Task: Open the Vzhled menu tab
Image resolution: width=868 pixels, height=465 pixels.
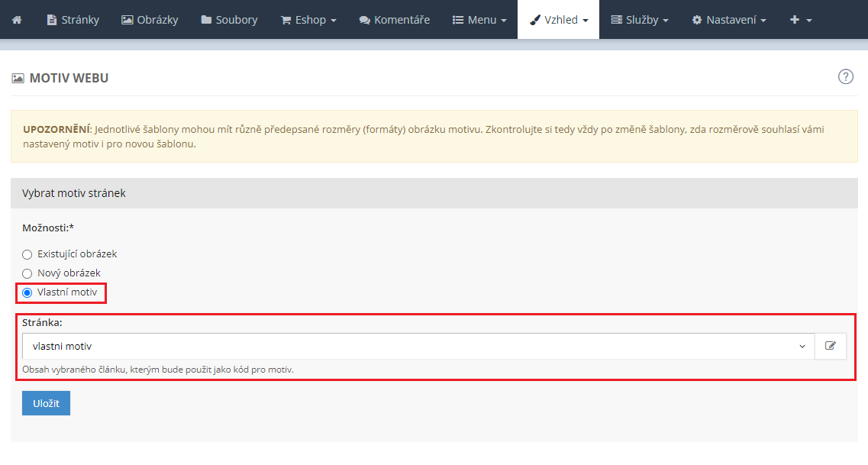Action: pyautogui.click(x=558, y=20)
